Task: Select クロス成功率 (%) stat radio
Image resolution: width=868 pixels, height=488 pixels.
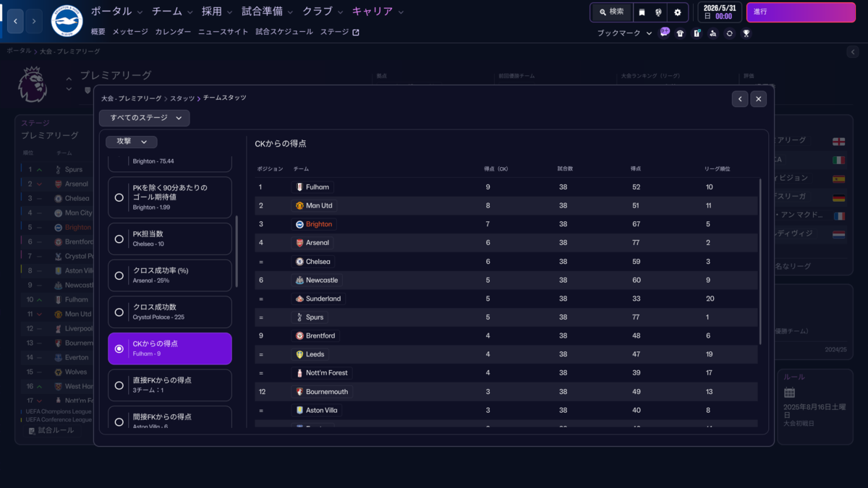Action: tap(119, 275)
